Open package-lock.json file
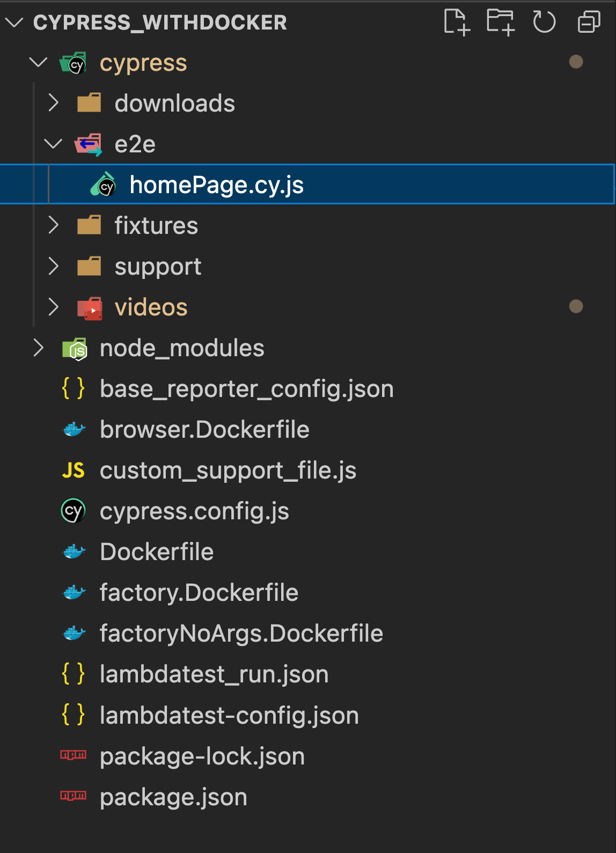Image resolution: width=616 pixels, height=853 pixels. click(202, 756)
